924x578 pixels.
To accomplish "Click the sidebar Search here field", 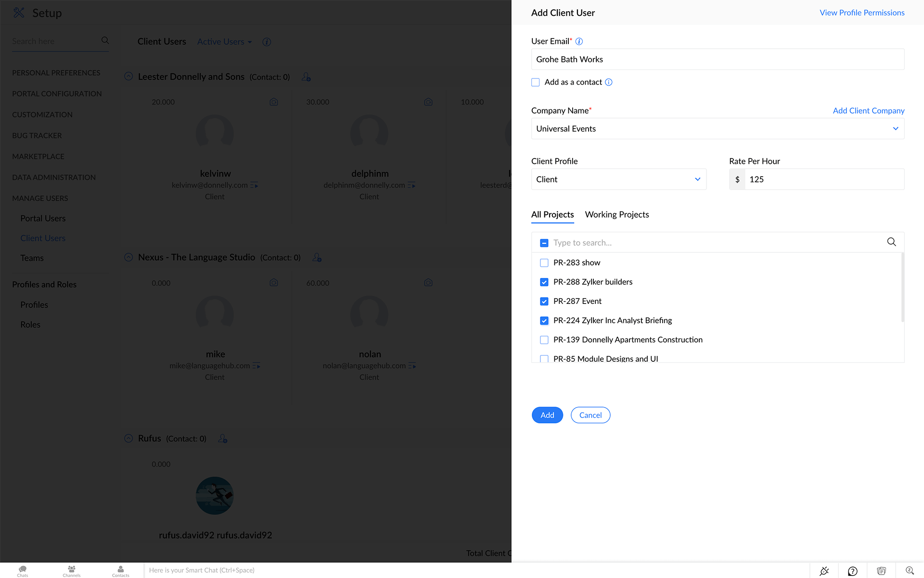I will (55, 41).
